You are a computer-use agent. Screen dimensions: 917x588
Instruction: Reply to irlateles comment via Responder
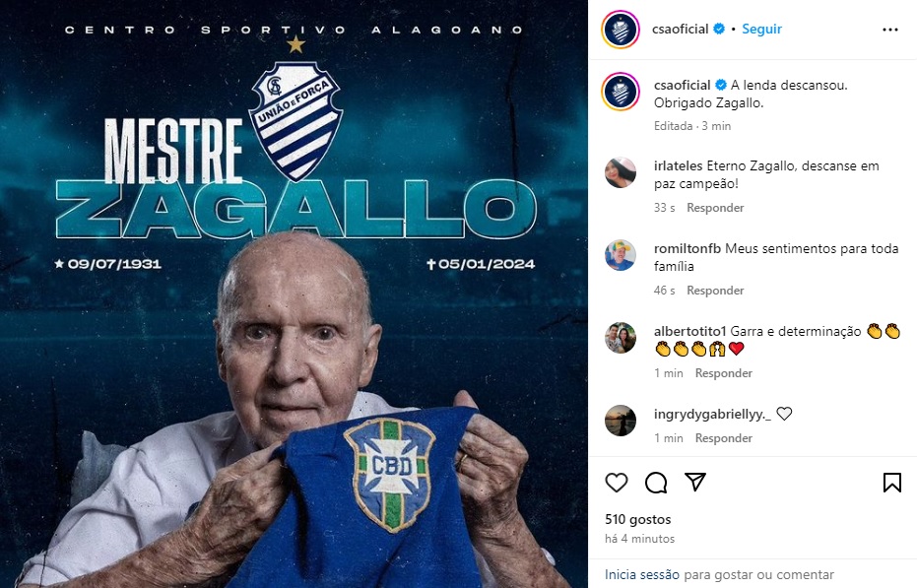click(x=715, y=208)
